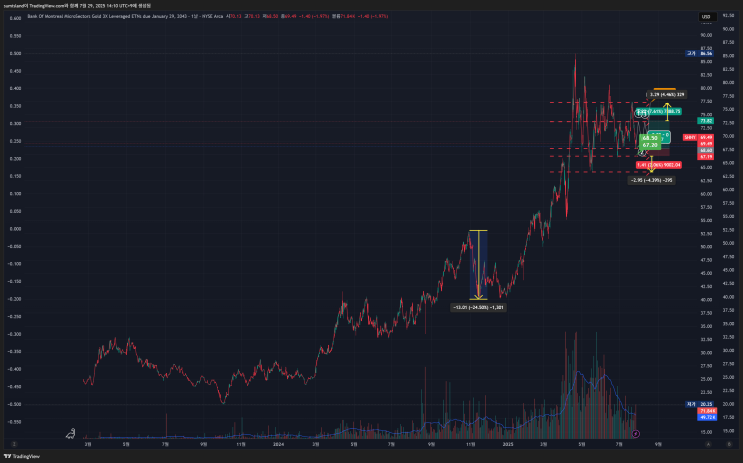The height and width of the screenshot is (463, 743).
Task: Click the dinosaur logo icon on the chart
Action: tap(71, 433)
